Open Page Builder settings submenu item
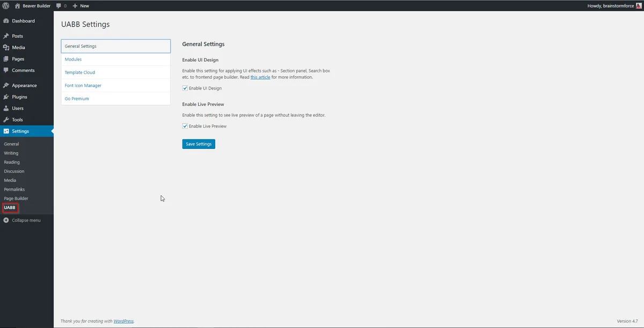644x328 pixels. tap(16, 199)
